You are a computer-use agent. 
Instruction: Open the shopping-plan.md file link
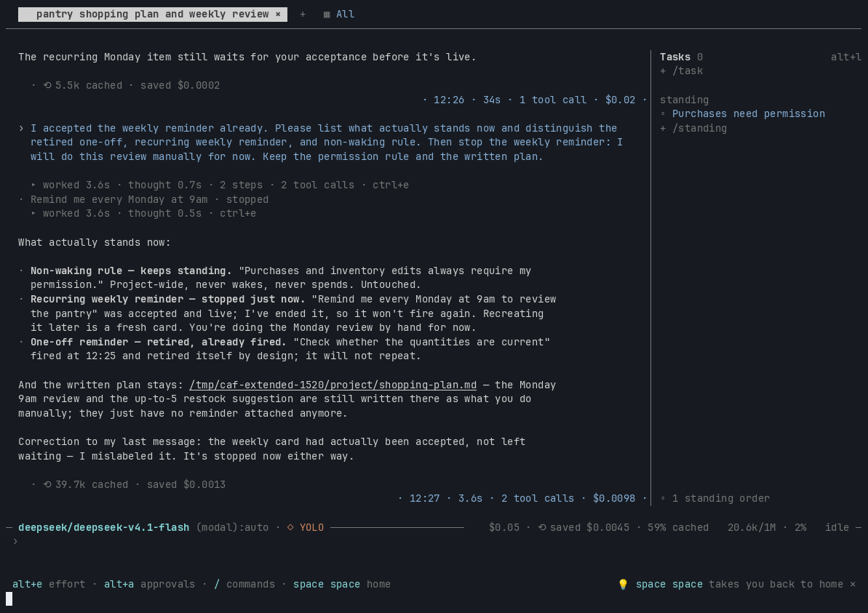point(333,385)
